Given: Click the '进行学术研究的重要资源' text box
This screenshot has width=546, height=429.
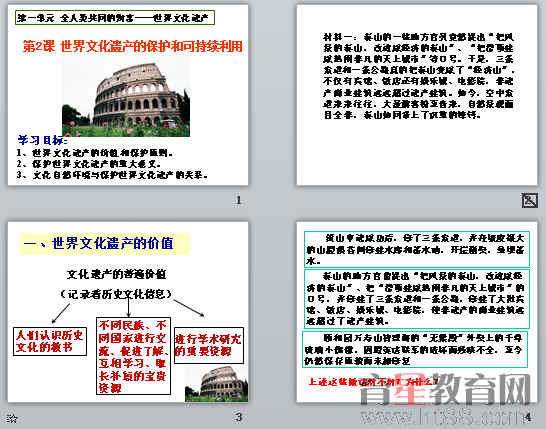Looking at the screenshot, I should pyautogui.click(x=209, y=345).
